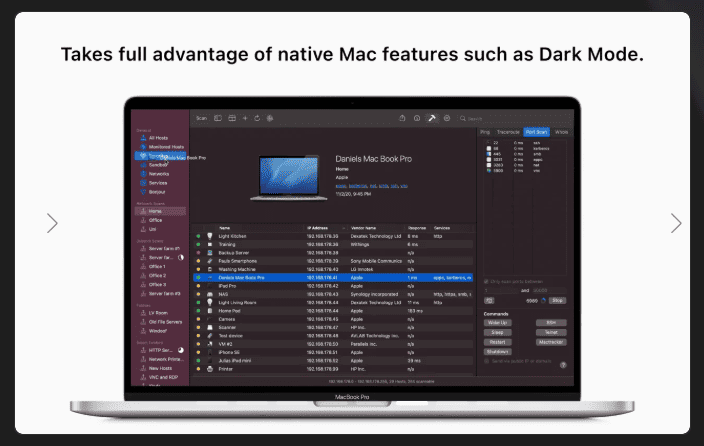Screen dimensions: 704x446
Task: Toggle the sidebar layout toolbar icon
Action: [x=218, y=118]
